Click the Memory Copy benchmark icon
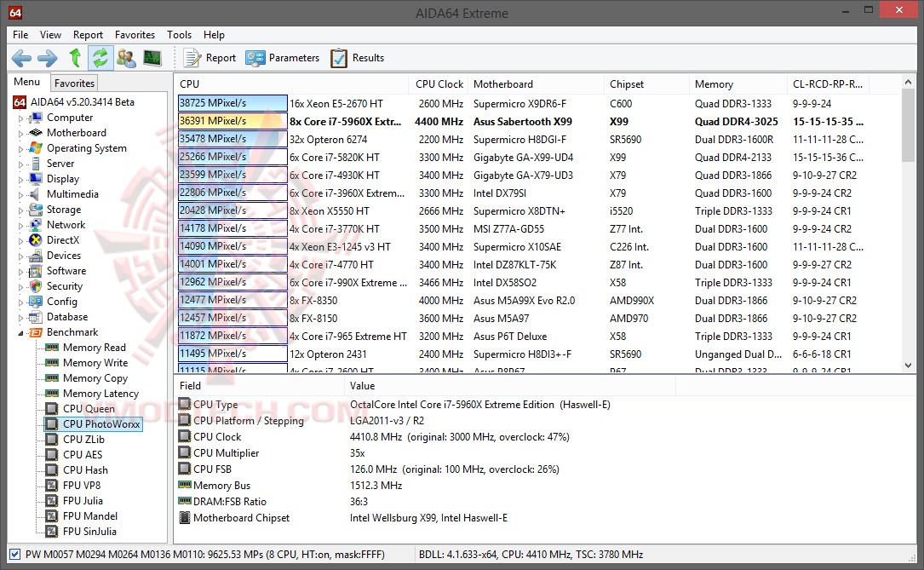The height and width of the screenshot is (570, 924). pos(53,378)
